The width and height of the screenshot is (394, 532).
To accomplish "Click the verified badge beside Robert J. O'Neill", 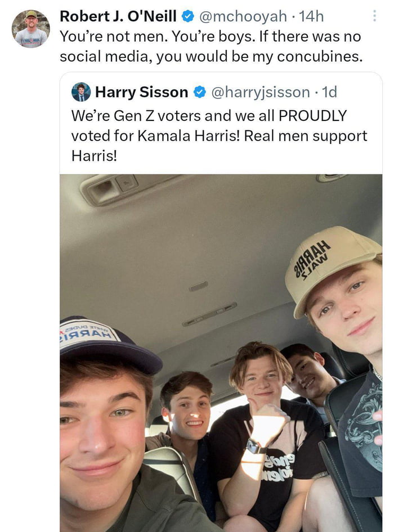I will [188, 16].
